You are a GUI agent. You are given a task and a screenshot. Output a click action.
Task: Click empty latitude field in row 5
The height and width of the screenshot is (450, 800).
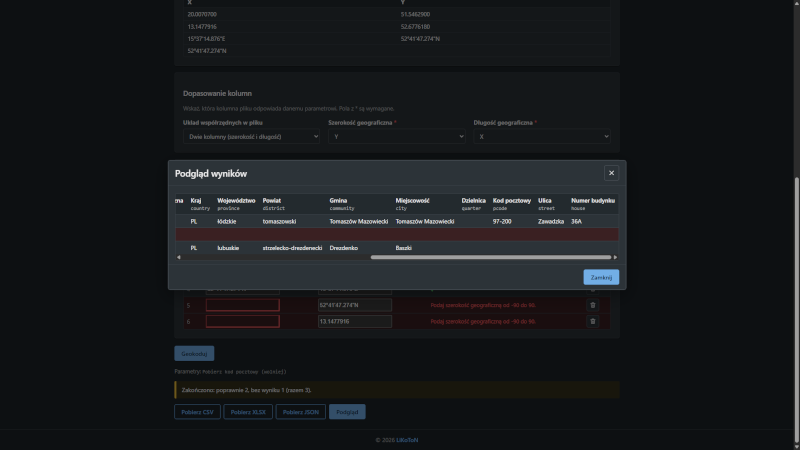click(242, 305)
